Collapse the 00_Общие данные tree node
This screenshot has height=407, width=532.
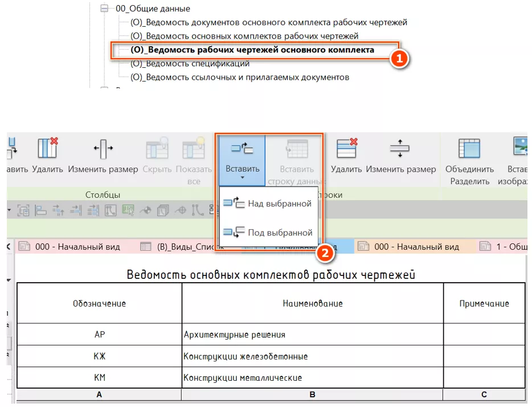[104, 9]
